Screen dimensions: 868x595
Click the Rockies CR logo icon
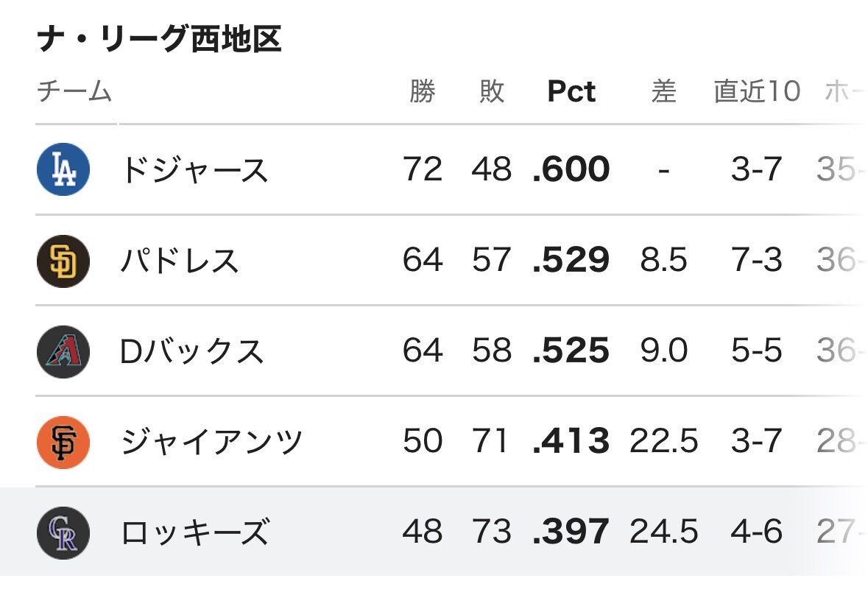click(x=63, y=533)
